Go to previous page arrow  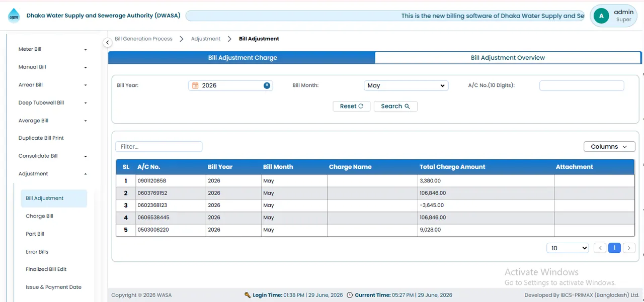[600, 248]
